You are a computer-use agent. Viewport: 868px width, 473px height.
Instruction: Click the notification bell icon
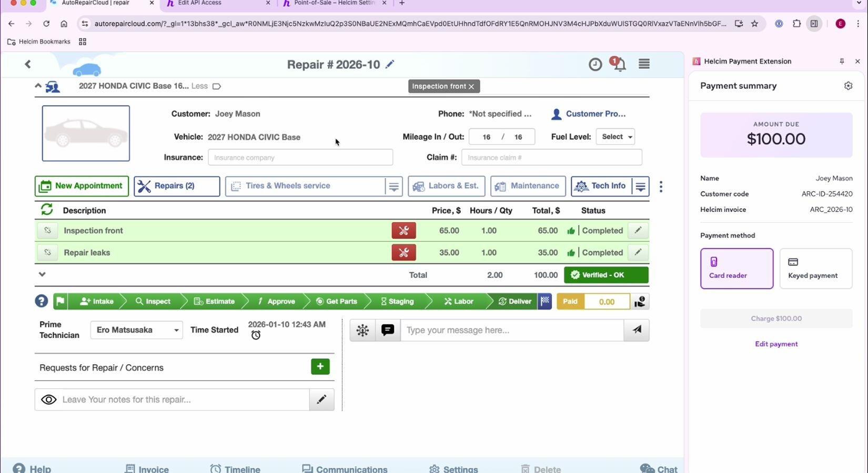tap(620, 65)
